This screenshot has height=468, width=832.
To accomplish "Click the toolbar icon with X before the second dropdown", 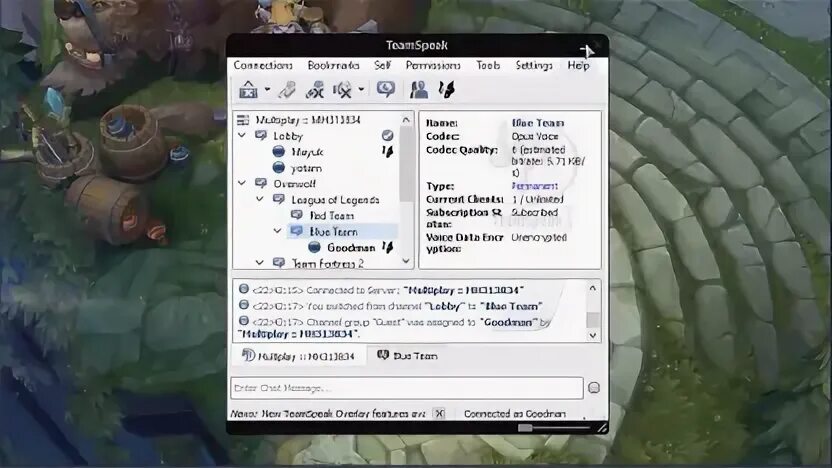I will coord(342,90).
